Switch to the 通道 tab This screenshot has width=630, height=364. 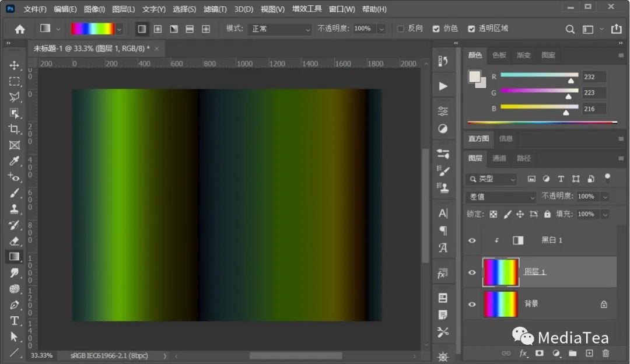coord(499,158)
